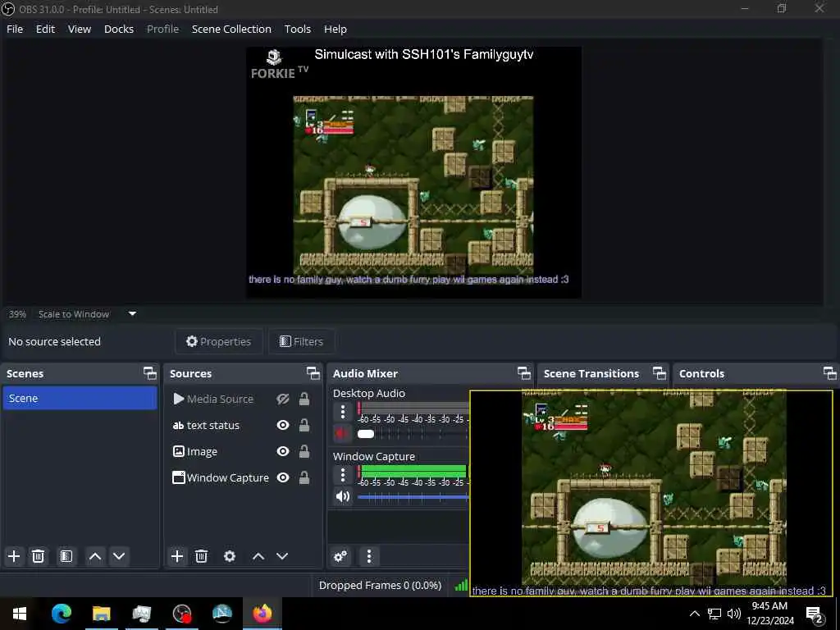Move source down arrow in Sources dock
840x630 pixels.
point(282,556)
